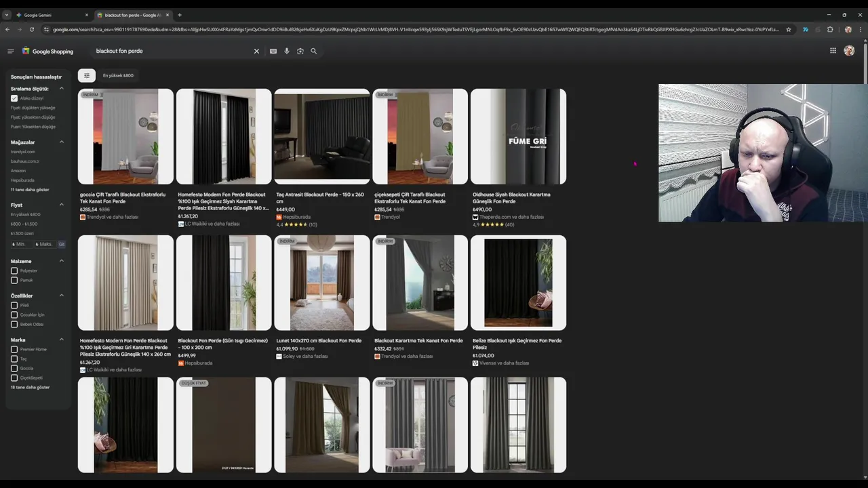Search by image with the lens icon
Viewport: 868px width, 488px height.
point(300,51)
